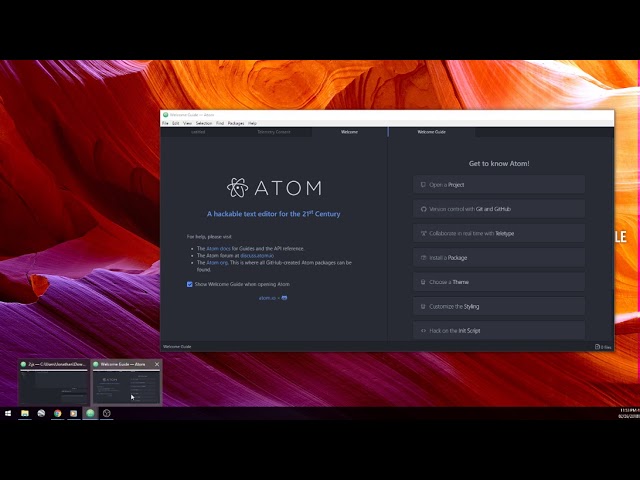Open File Explorer from the taskbar
The width and height of the screenshot is (640, 480).
(x=25, y=413)
